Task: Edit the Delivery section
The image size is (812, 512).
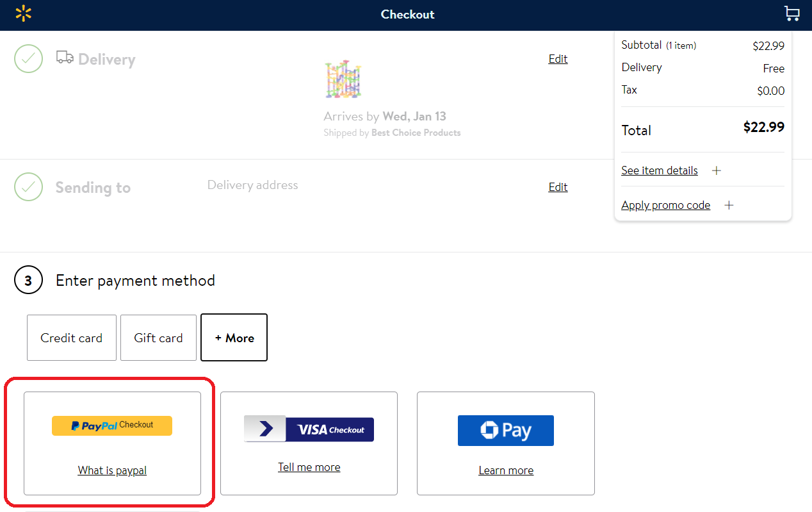Action: (x=558, y=59)
